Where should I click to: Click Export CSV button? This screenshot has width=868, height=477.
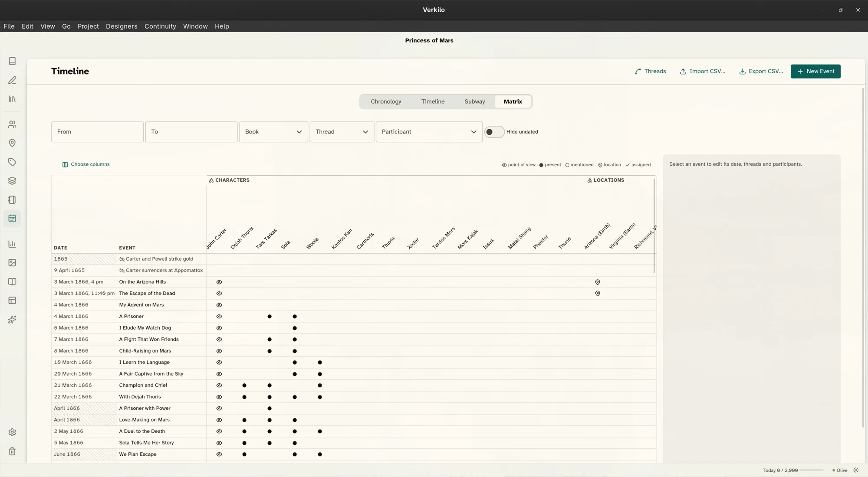point(761,72)
